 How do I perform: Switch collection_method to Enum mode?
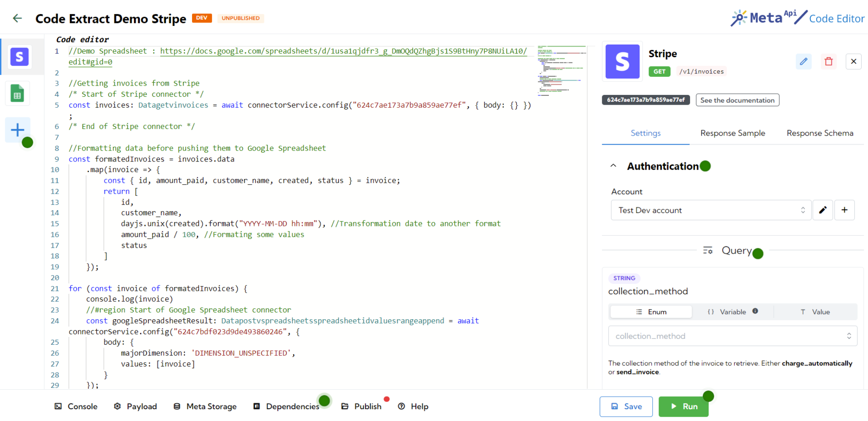pos(651,312)
